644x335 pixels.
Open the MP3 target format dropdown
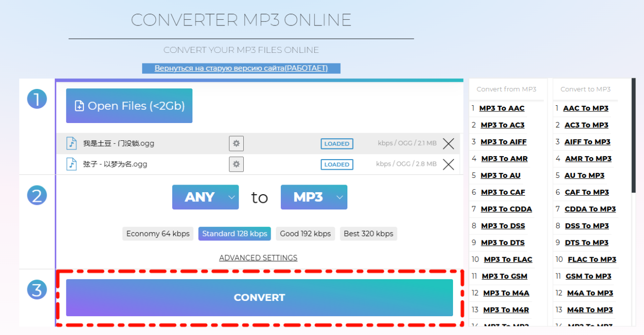pyautogui.click(x=314, y=197)
